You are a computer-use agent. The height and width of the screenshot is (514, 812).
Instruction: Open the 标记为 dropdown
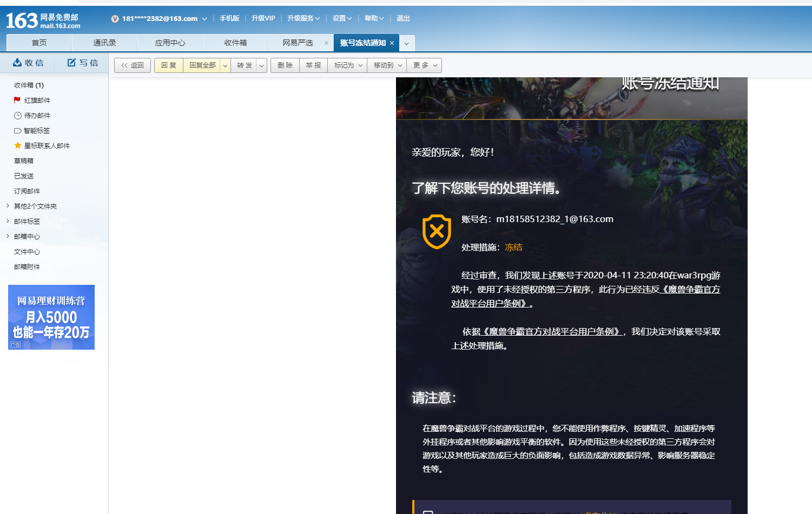point(347,65)
